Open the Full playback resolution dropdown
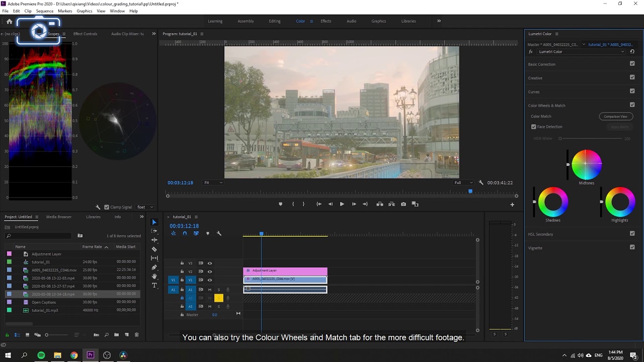 point(463,183)
